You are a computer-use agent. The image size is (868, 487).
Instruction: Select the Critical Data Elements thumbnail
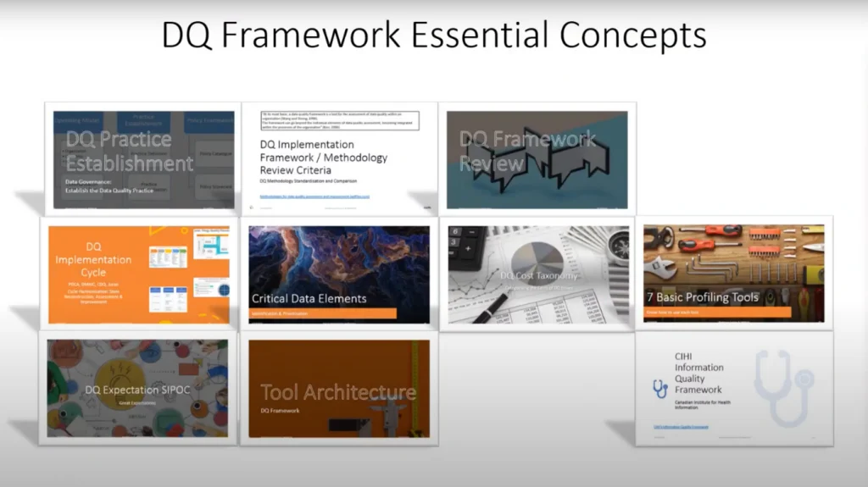339,274
